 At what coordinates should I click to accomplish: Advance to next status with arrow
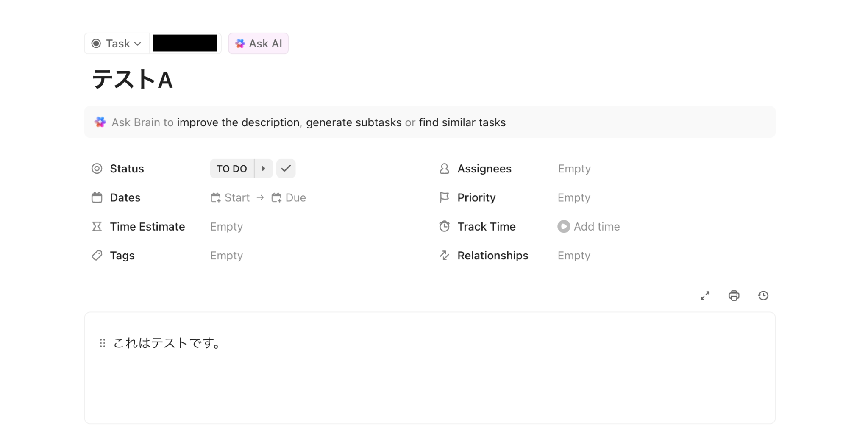point(264,169)
